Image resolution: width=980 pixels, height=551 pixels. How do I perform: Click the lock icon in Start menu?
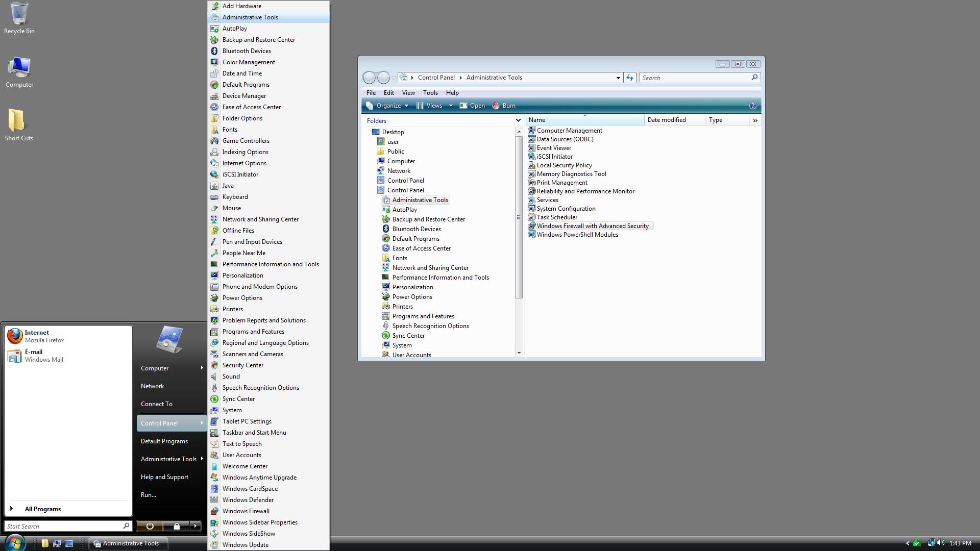pyautogui.click(x=177, y=526)
